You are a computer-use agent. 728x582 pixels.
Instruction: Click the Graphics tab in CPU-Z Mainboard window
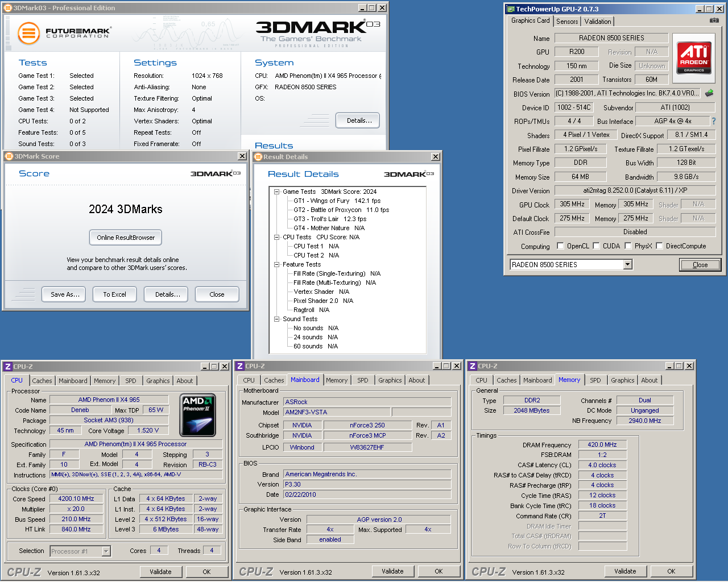point(390,380)
